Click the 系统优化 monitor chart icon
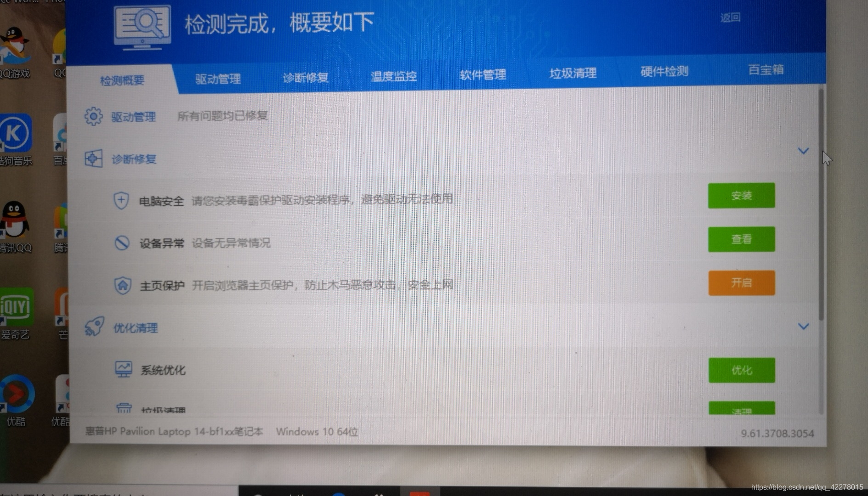The image size is (868, 496). [123, 369]
